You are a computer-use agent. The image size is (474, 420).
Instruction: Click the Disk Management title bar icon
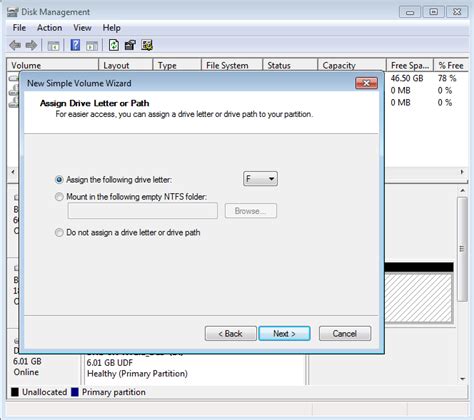12,12
